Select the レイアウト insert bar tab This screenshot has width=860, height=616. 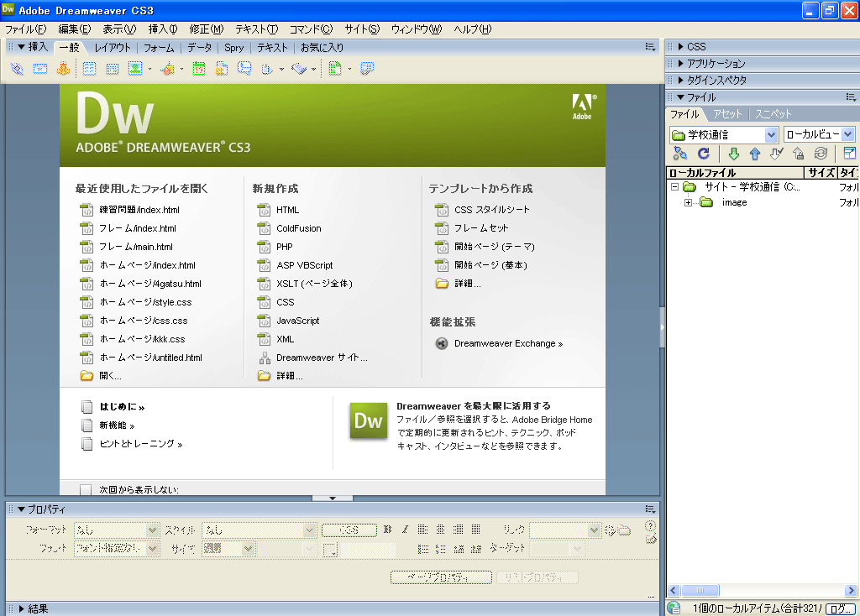pyautogui.click(x=113, y=48)
